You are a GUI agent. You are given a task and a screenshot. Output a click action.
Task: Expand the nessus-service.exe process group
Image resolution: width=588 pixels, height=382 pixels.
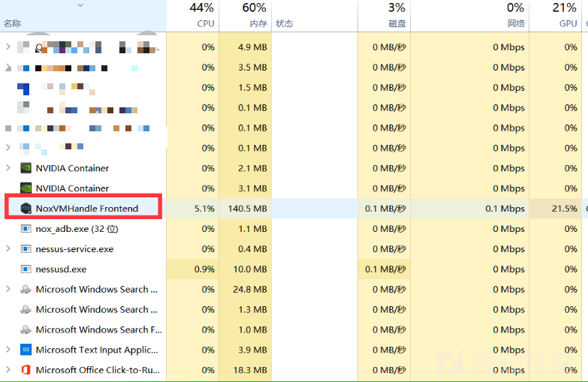click(x=8, y=249)
